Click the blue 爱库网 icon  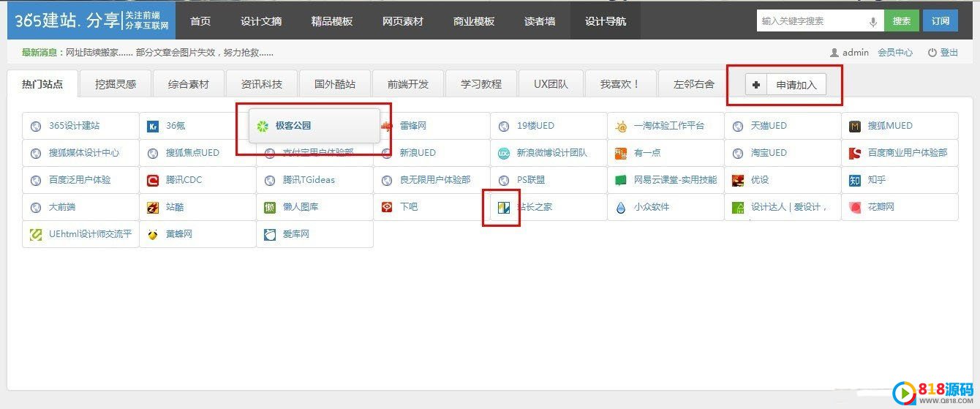(x=270, y=234)
